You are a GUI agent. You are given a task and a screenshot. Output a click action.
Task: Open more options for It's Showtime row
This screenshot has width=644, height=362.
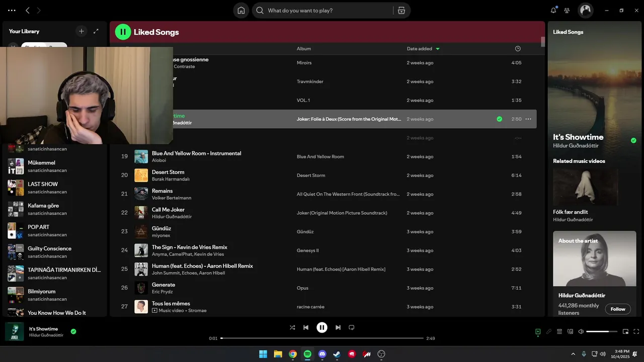point(528,119)
